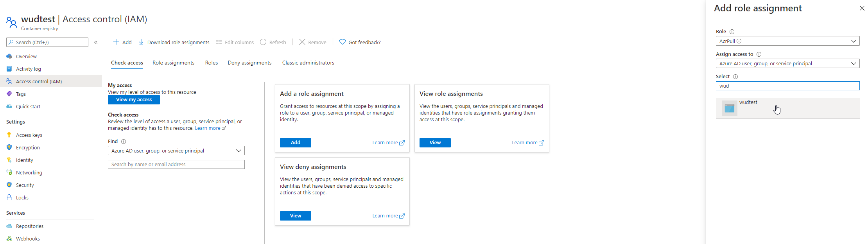Click View in View deny assignments card
This screenshot has width=868, height=244.
[296, 216]
